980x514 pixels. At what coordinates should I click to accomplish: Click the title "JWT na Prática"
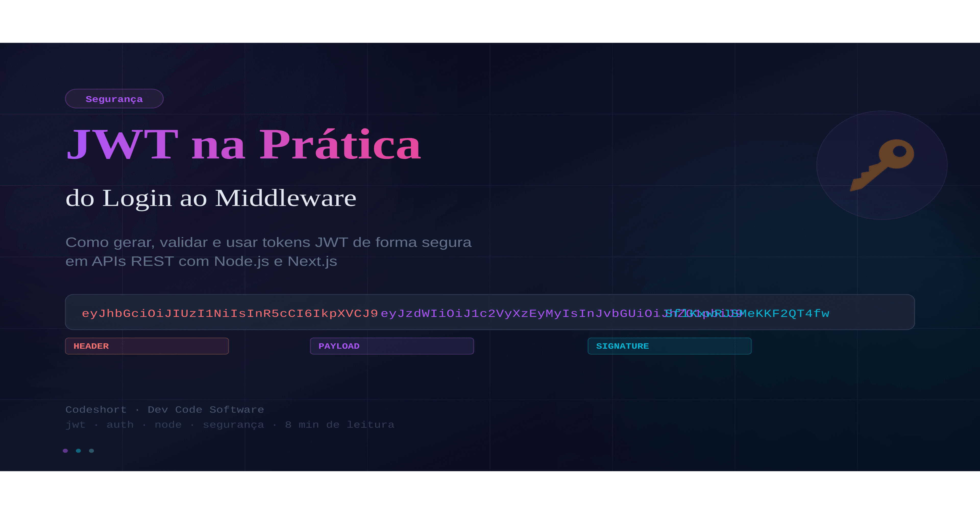244,145
